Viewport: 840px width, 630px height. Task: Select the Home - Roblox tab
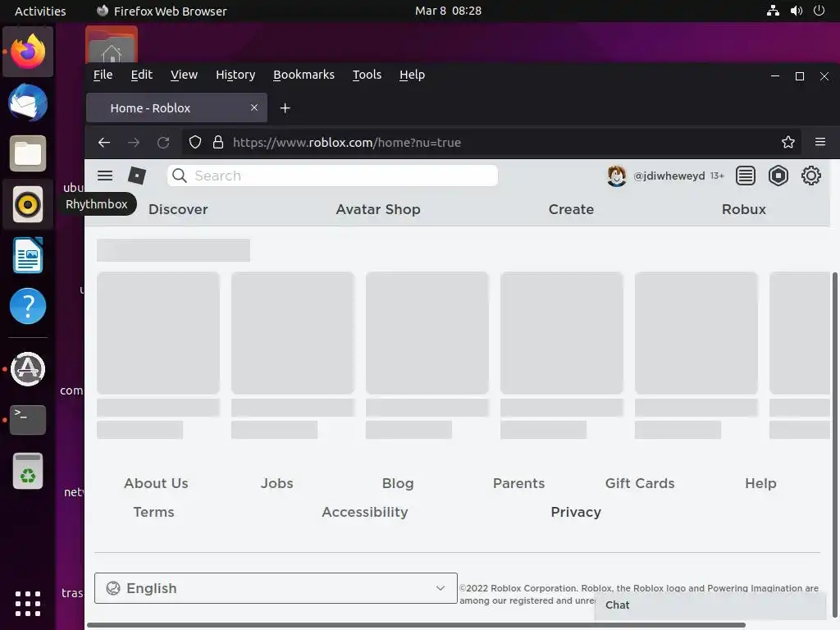point(177,107)
